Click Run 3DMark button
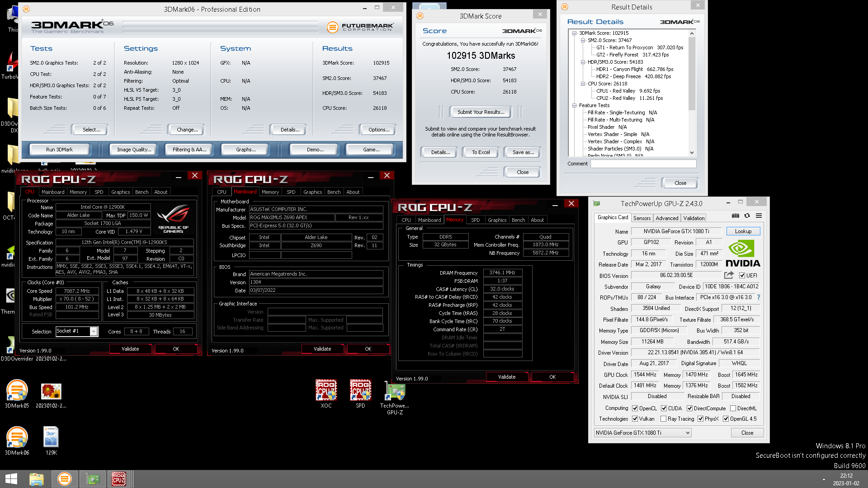This screenshot has height=488, width=868. click(x=59, y=150)
